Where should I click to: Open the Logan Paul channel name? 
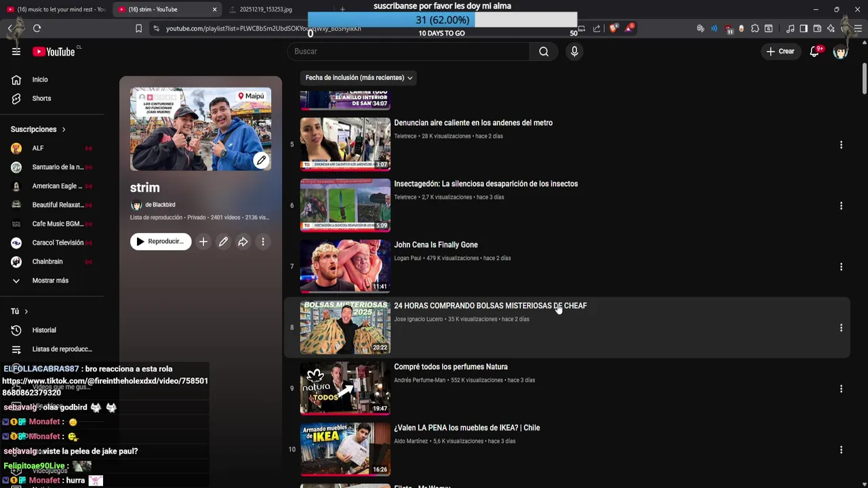click(408, 258)
